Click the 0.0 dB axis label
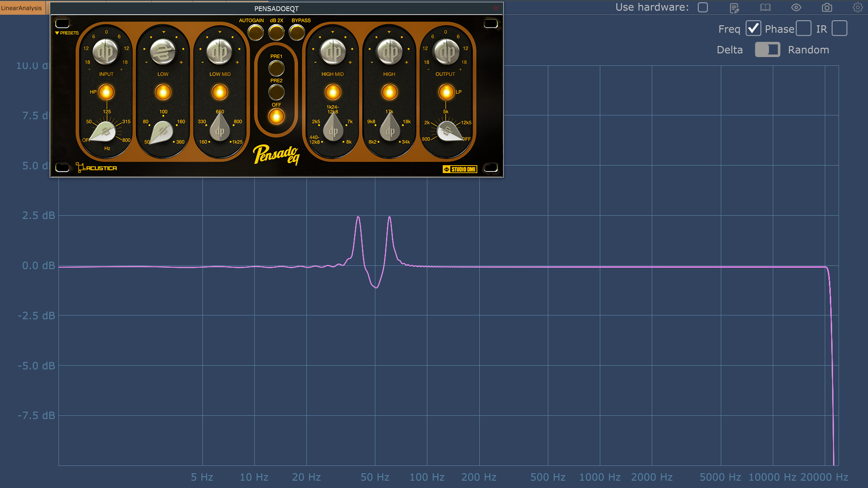The height and width of the screenshot is (488, 868). pyautogui.click(x=39, y=266)
